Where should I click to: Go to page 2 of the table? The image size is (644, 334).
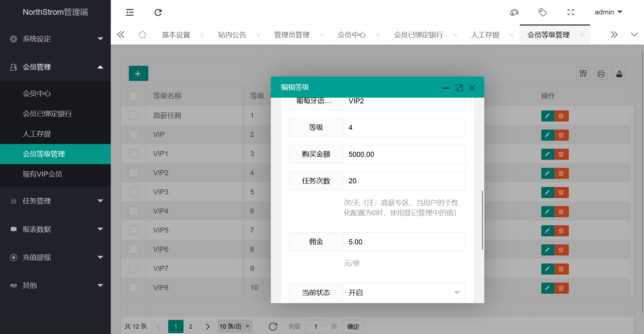click(x=191, y=327)
